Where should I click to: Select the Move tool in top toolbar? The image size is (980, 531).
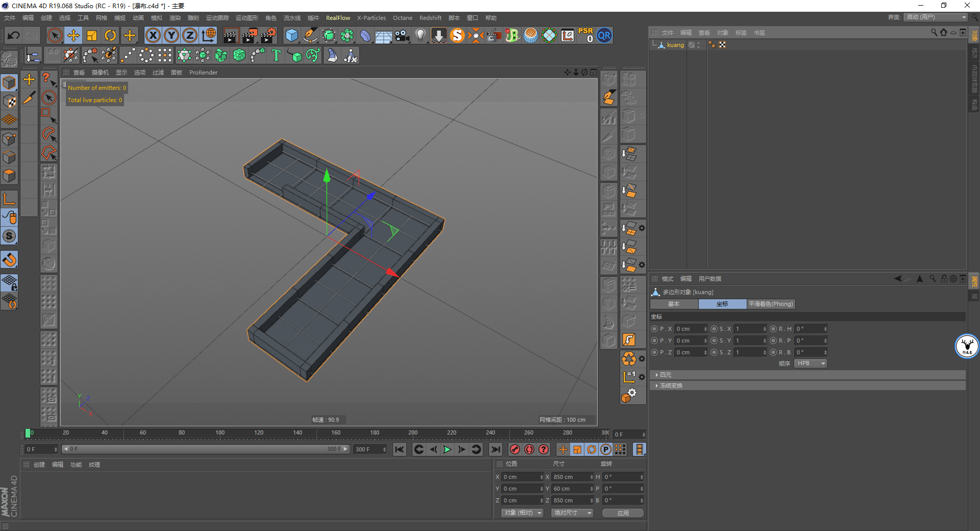(x=73, y=35)
